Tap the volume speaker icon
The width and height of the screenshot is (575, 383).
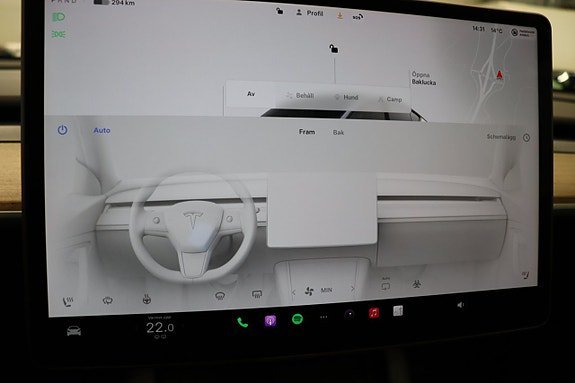coord(461,305)
